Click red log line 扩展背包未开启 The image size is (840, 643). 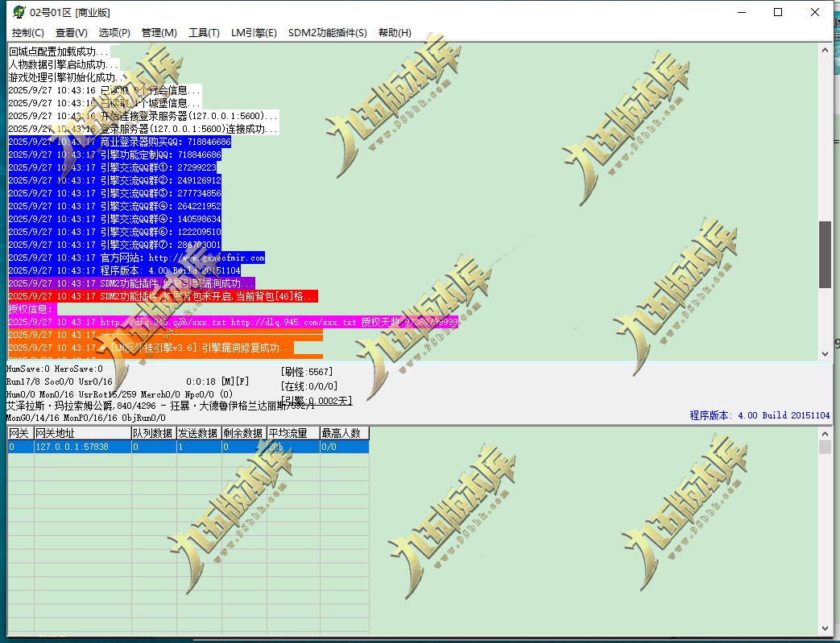click(x=163, y=296)
